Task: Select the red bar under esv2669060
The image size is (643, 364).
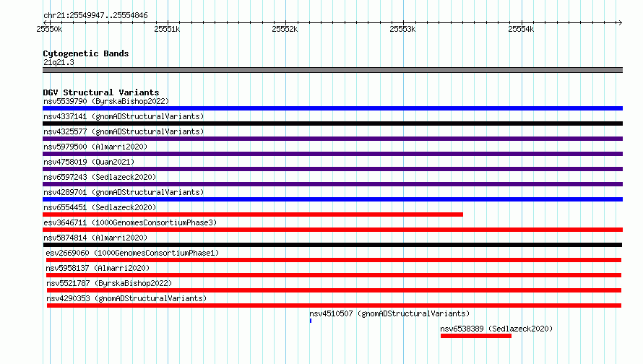Action: point(334,260)
